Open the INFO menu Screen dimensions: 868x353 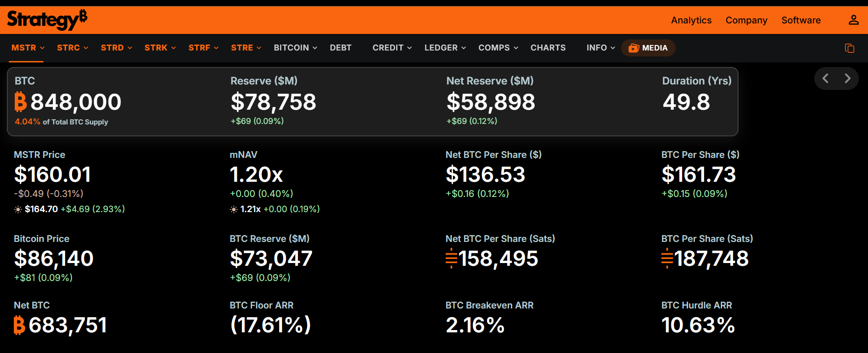(601, 48)
